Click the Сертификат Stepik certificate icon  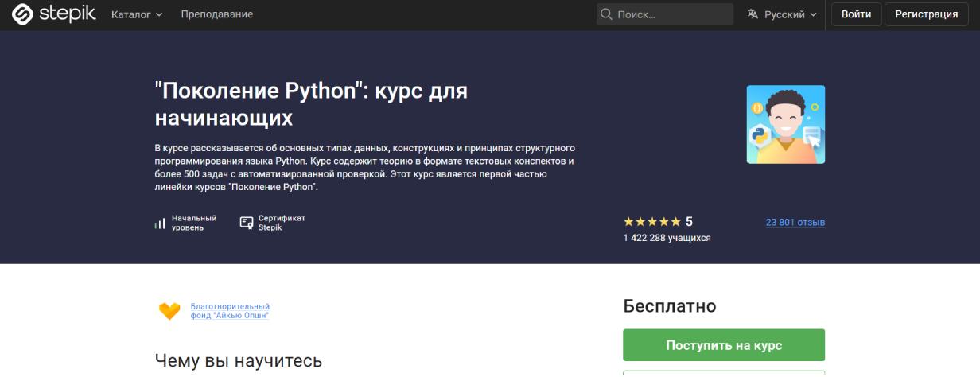(247, 223)
